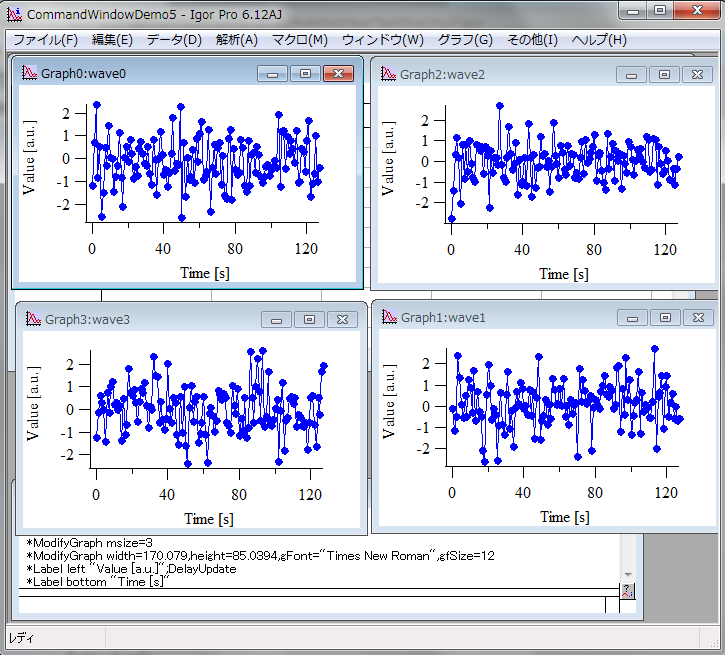Open the マクロ(M) menu
725x655 pixels.
[x=299, y=40]
